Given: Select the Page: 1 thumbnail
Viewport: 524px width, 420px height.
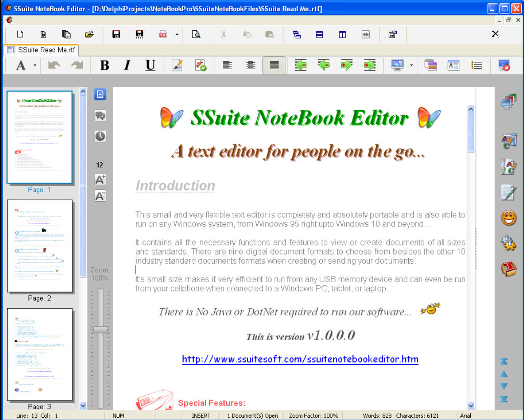Looking at the screenshot, I should pyautogui.click(x=39, y=137).
